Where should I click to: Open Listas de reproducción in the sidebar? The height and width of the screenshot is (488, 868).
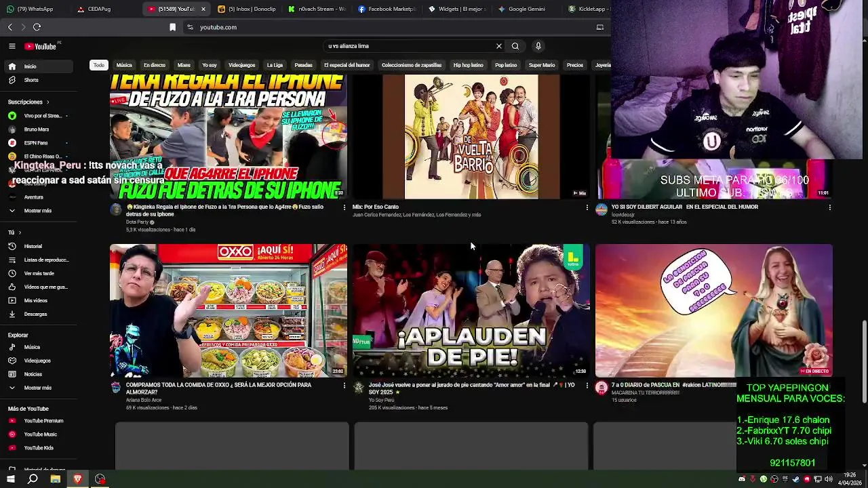[39, 260]
